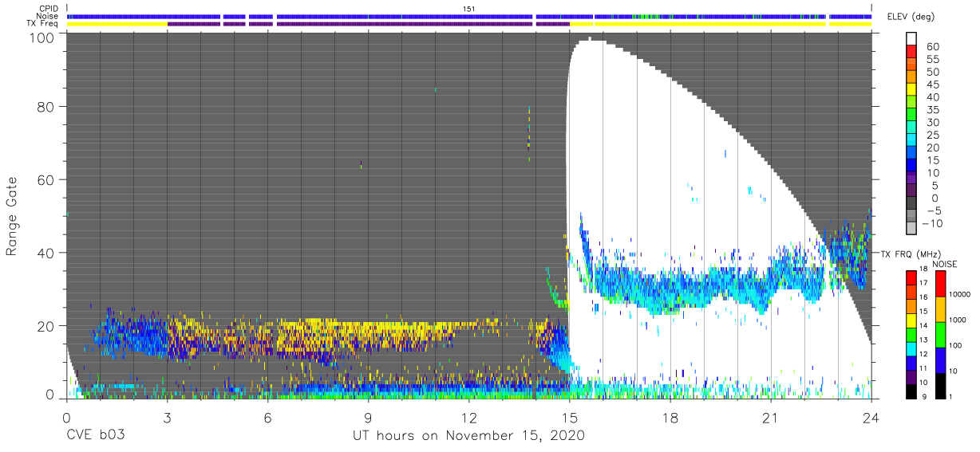
Task: Click the white top segment of ELEV colorbar
Action: (x=912, y=40)
